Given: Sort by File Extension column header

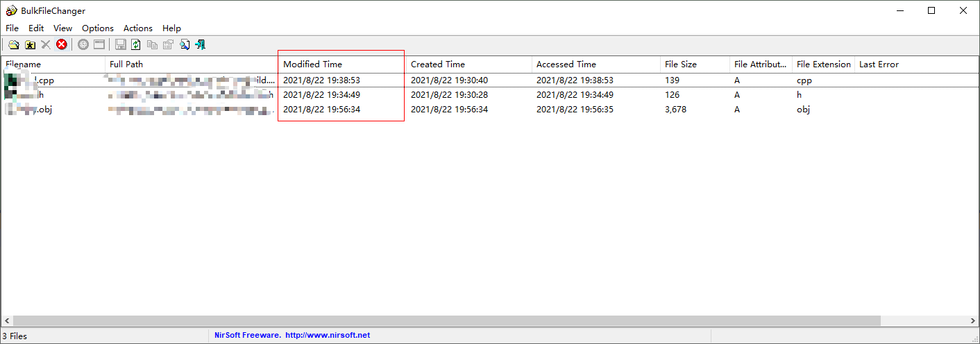Looking at the screenshot, I should coord(824,64).
